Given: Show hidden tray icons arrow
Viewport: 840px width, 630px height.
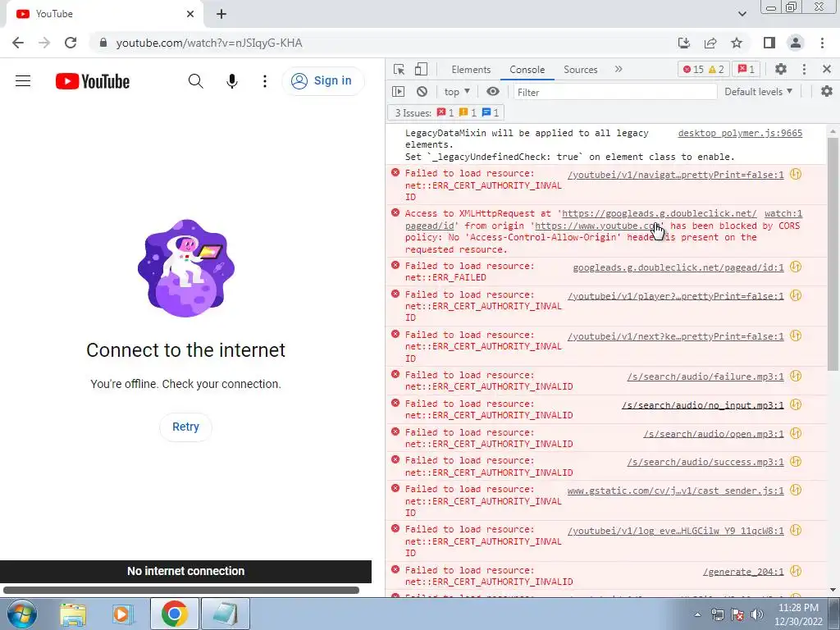Looking at the screenshot, I should [697, 614].
